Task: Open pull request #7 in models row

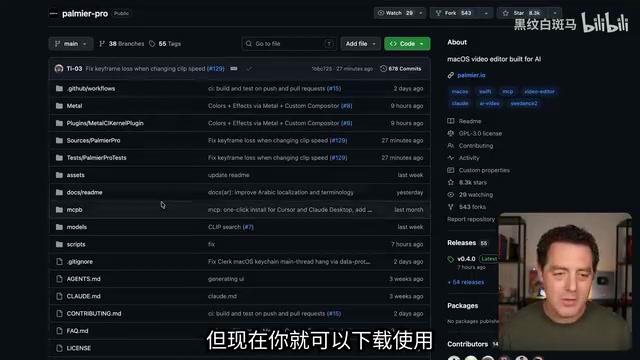Action: [248, 227]
